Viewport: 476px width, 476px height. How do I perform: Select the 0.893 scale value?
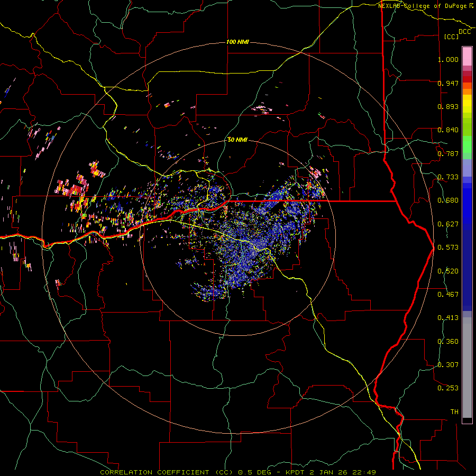(448, 106)
